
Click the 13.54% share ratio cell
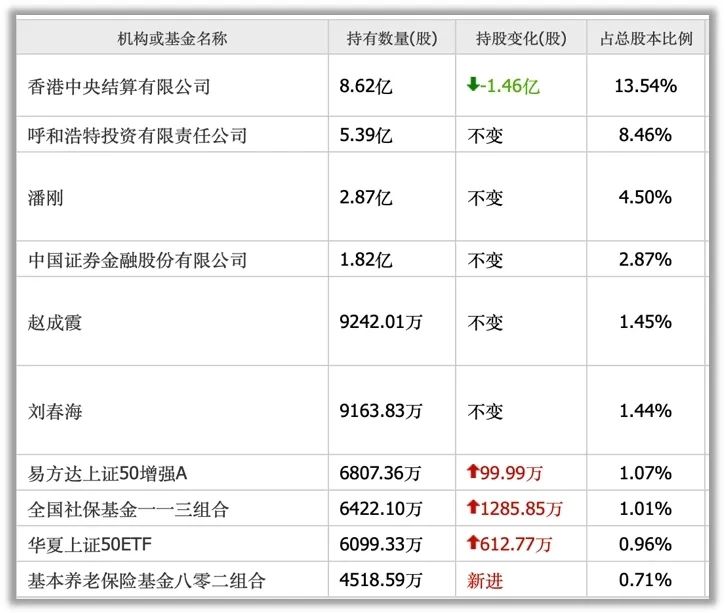point(645,86)
